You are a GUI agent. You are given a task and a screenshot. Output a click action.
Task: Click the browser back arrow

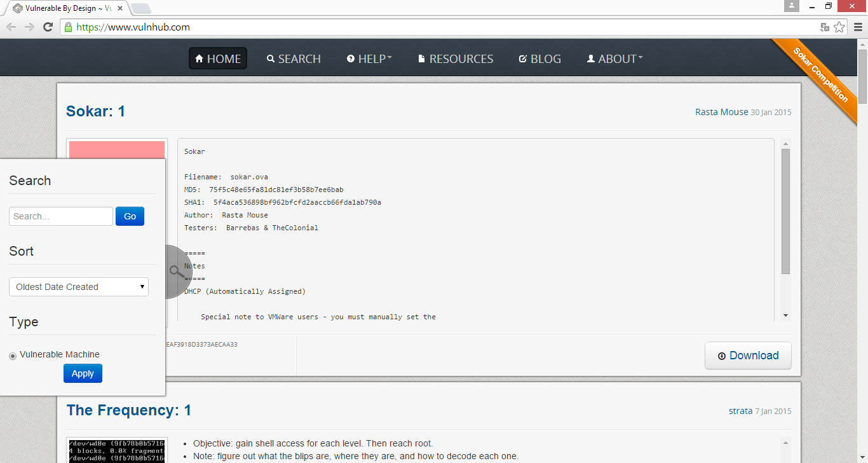click(x=11, y=27)
